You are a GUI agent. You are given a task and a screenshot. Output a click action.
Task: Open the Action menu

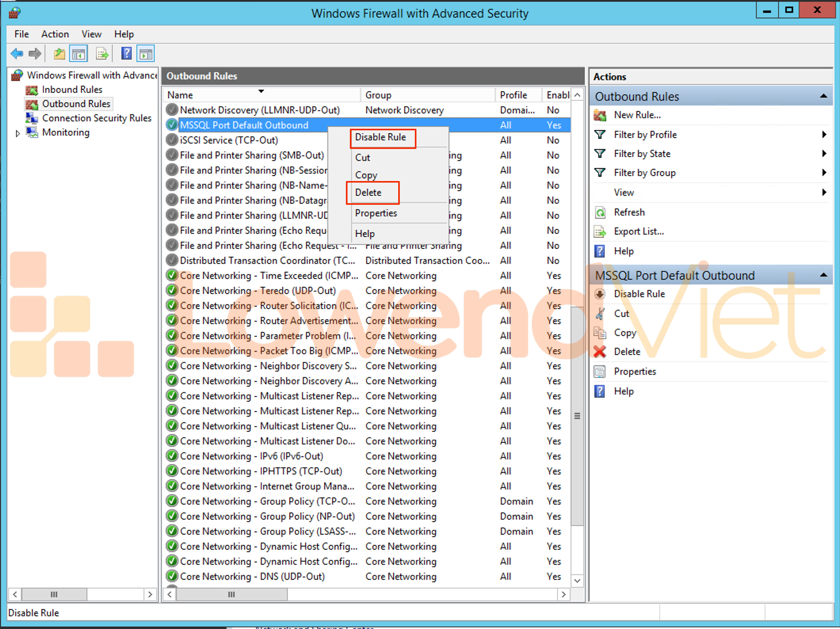pos(55,34)
